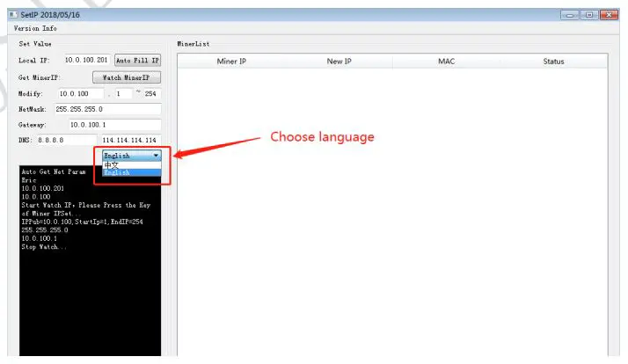Click the 'IPPub=10.0.100' log line
The height and width of the screenshot is (364, 628).
pyautogui.click(x=82, y=222)
